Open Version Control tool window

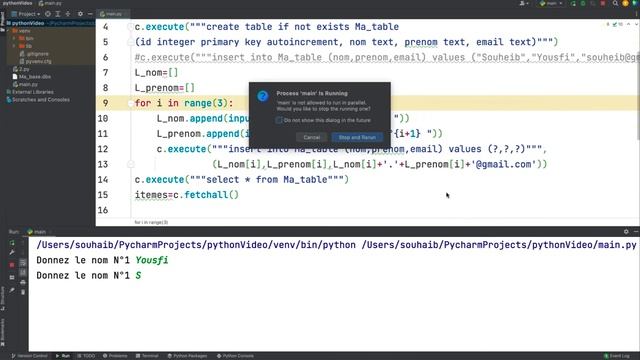29,356
